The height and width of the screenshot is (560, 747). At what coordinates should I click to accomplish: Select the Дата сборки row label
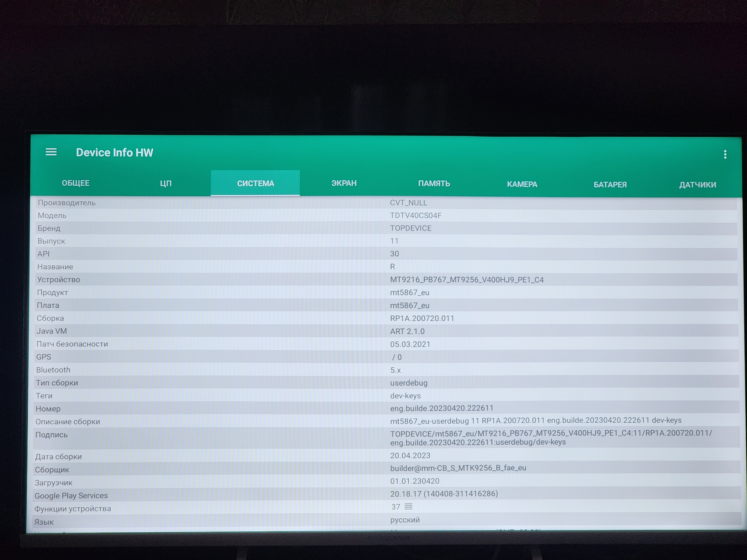click(59, 457)
